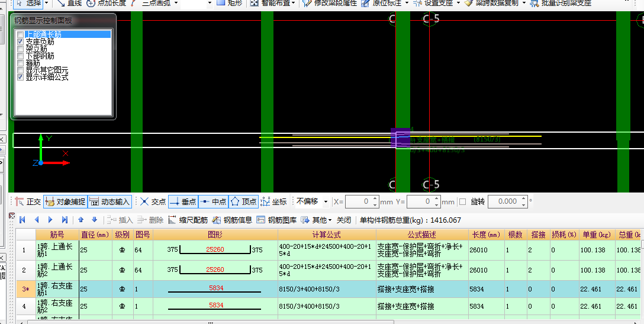Go to next rebar record
Image resolution: width=644 pixels, height=324 pixels.
(x=50, y=220)
